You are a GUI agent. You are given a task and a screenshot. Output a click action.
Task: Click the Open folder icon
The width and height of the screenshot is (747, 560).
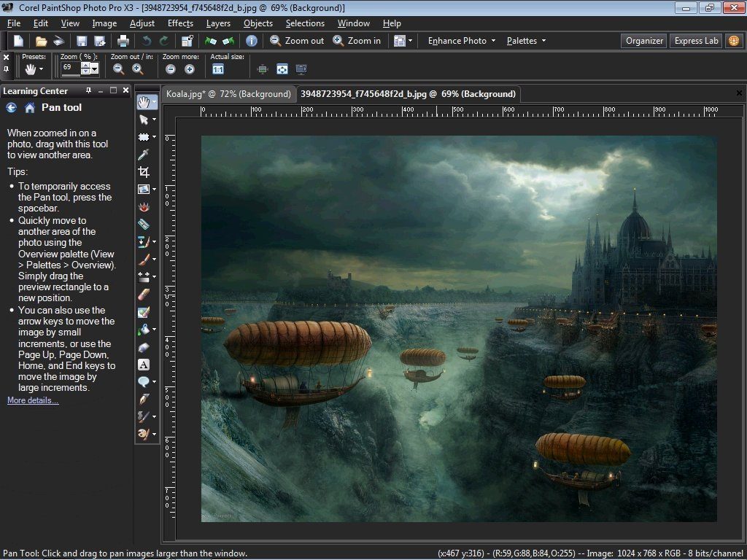point(42,42)
